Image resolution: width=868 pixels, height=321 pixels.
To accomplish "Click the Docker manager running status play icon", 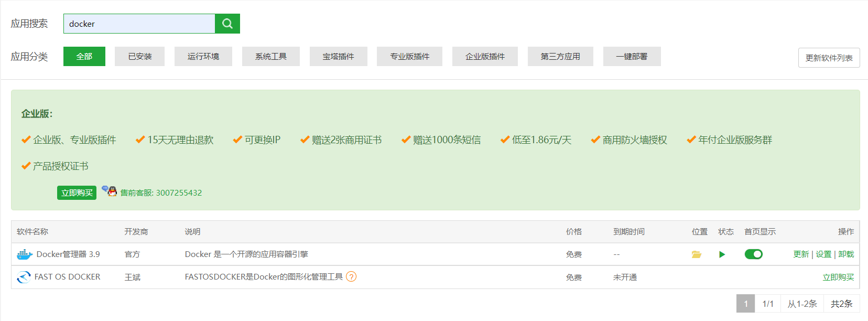I will 722,254.
